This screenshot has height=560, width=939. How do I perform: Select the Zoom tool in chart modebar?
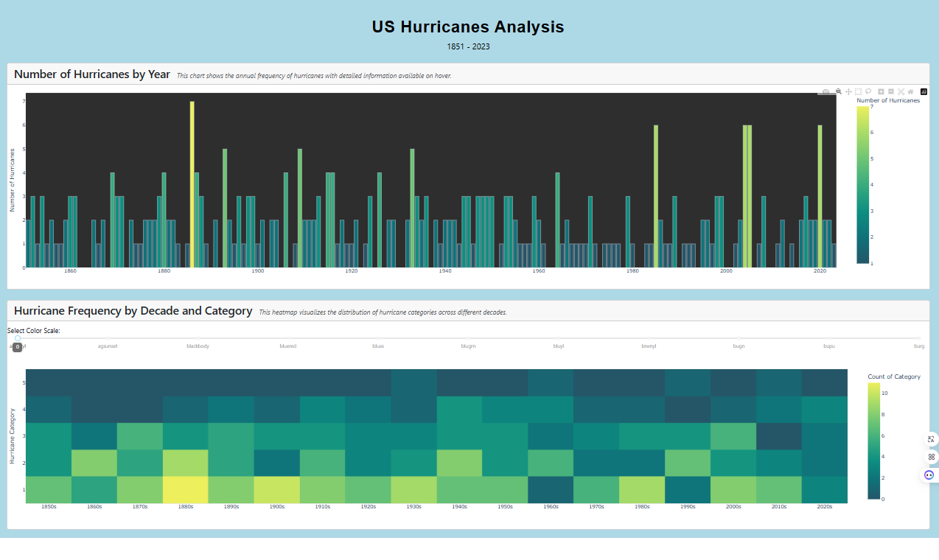tap(839, 91)
